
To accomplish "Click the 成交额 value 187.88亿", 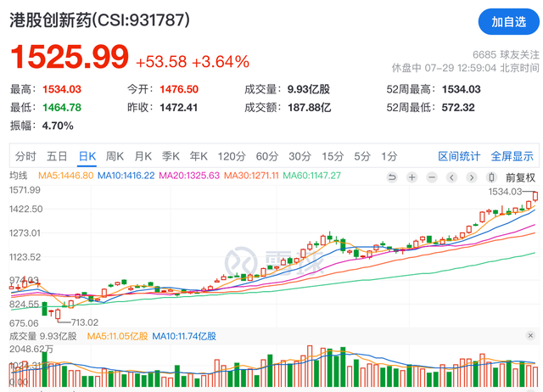I will pos(309,108).
